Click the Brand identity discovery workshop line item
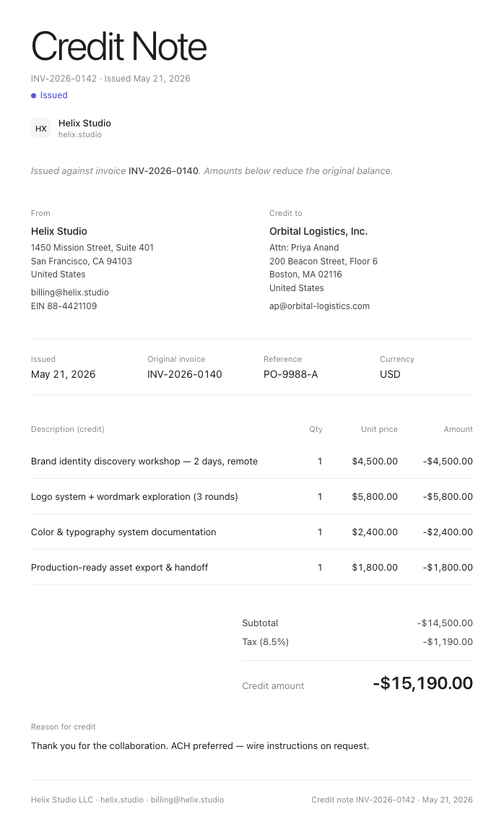 252,461
